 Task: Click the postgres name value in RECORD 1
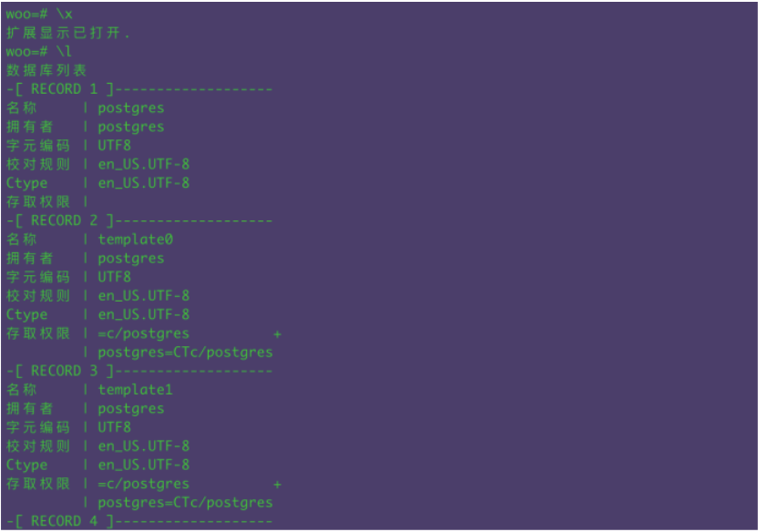coord(131,108)
